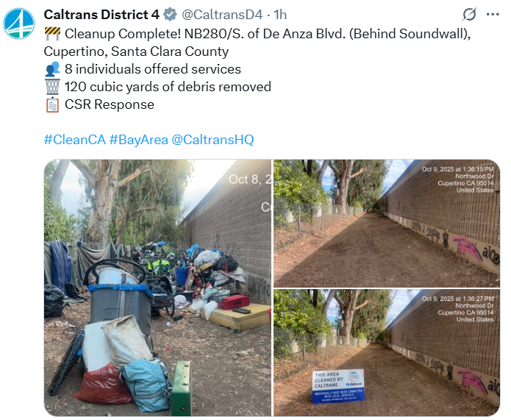Click the tweet text about 120 cubic yards
The width and height of the screenshot is (511, 420).
point(168,87)
